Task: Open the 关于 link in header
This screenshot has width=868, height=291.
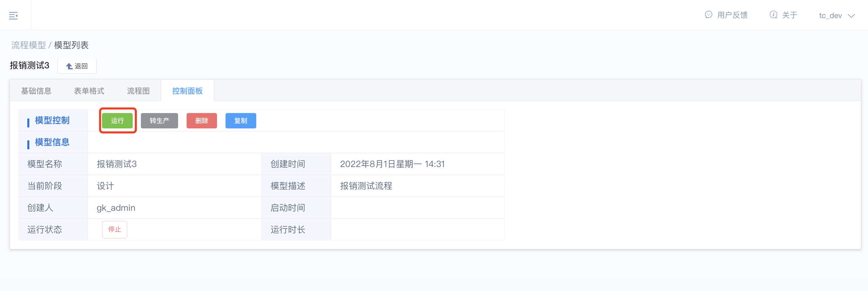Action: pos(790,15)
